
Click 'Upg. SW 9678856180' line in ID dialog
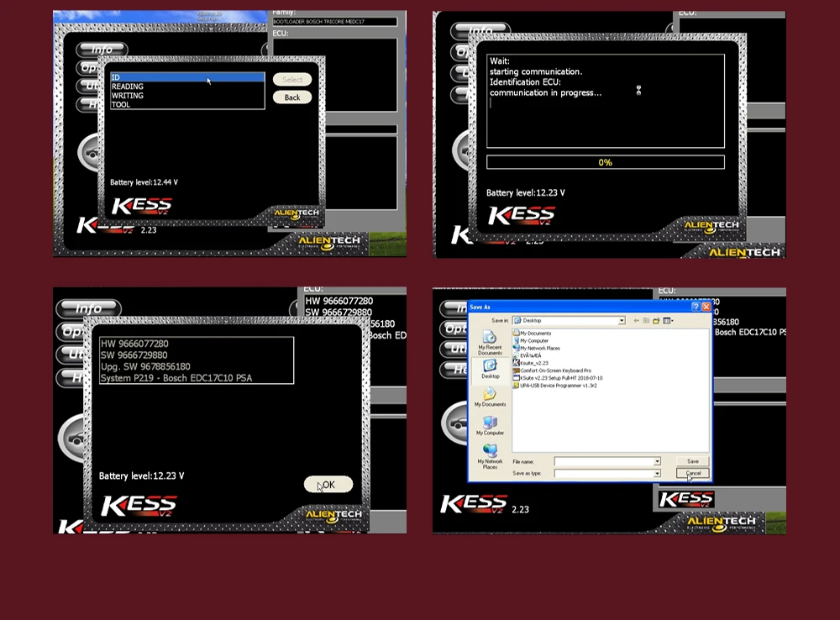tap(145, 366)
